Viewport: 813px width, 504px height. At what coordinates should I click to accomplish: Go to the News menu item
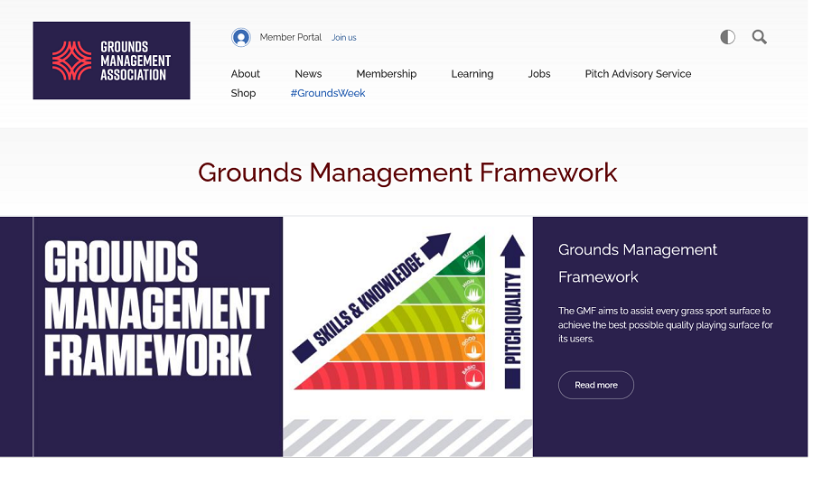(308, 74)
